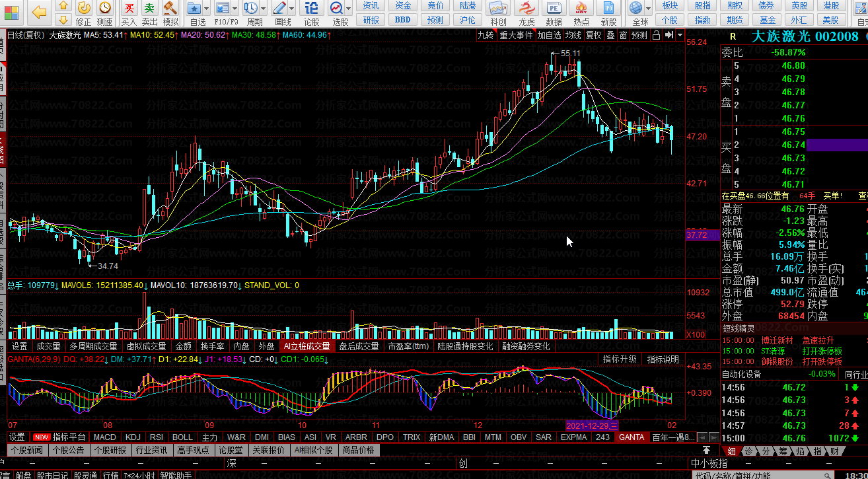Click the 全球 global markets globe icon
Viewport: 868px width, 479px height.
click(635, 9)
